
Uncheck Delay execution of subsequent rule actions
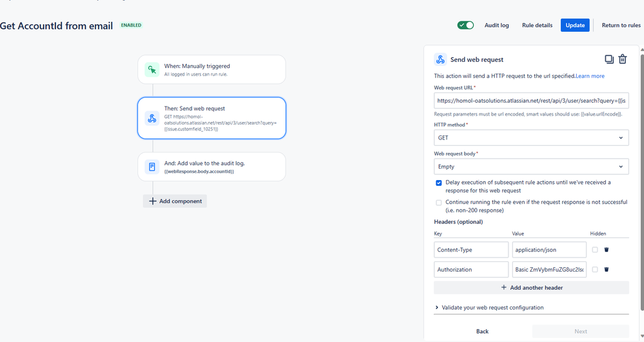click(x=439, y=183)
